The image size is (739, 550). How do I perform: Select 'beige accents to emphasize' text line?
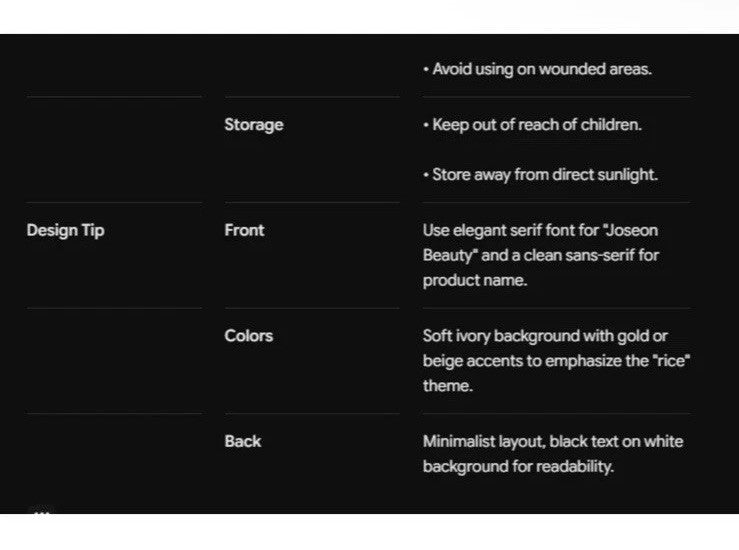(x=556, y=361)
